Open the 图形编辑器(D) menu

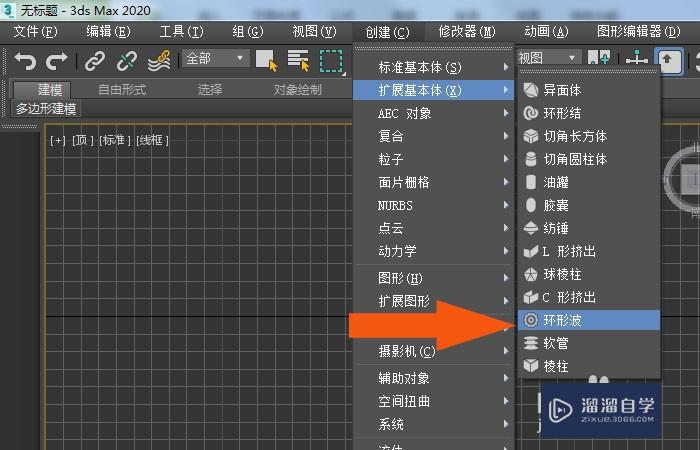(x=639, y=32)
